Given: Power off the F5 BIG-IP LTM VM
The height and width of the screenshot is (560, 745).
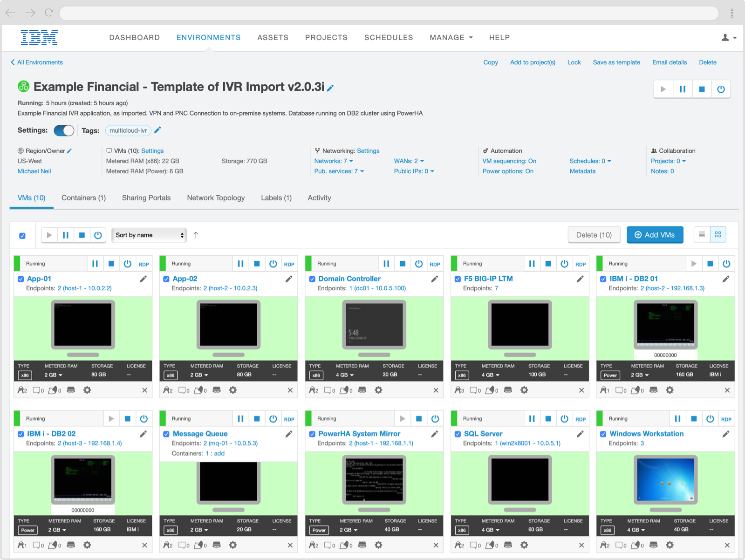Looking at the screenshot, I should pyautogui.click(x=564, y=264).
